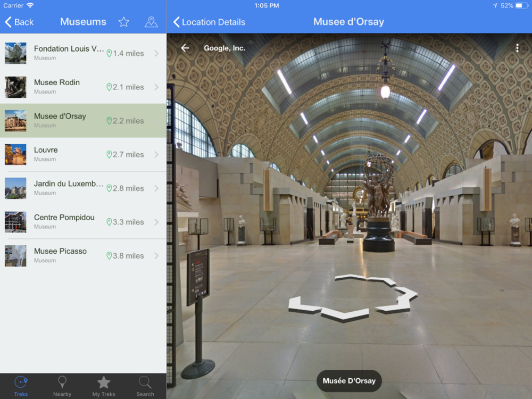Expand the Centre Pompidou row chevron

point(156,222)
